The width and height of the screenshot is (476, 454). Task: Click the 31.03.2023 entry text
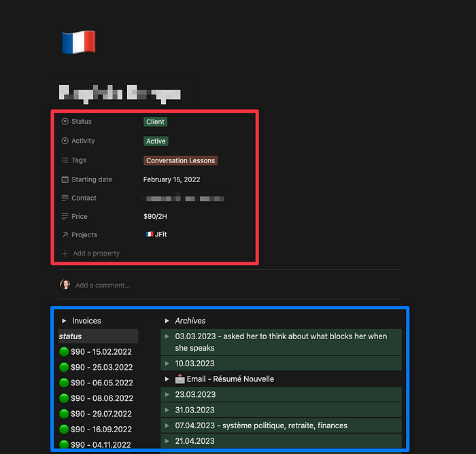194,410
